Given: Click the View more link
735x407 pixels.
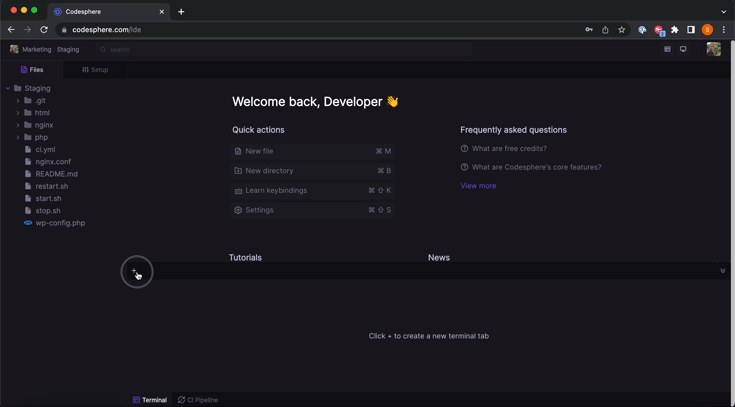Looking at the screenshot, I should (x=478, y=186).
